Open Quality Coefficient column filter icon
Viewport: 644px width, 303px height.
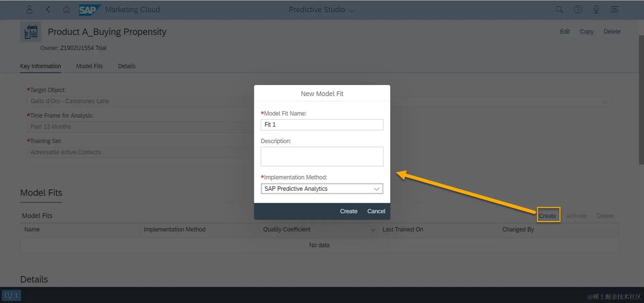coord(373,230)
